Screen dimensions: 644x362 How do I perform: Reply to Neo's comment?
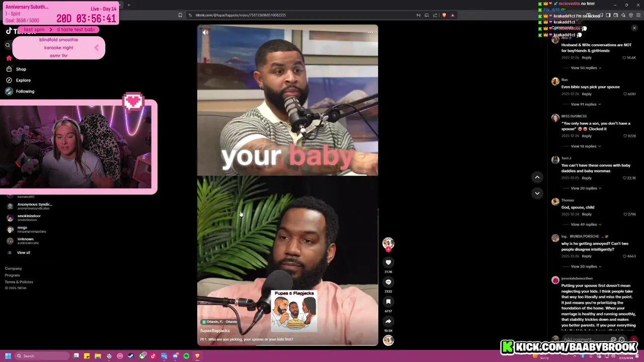(x=587, y=58)
